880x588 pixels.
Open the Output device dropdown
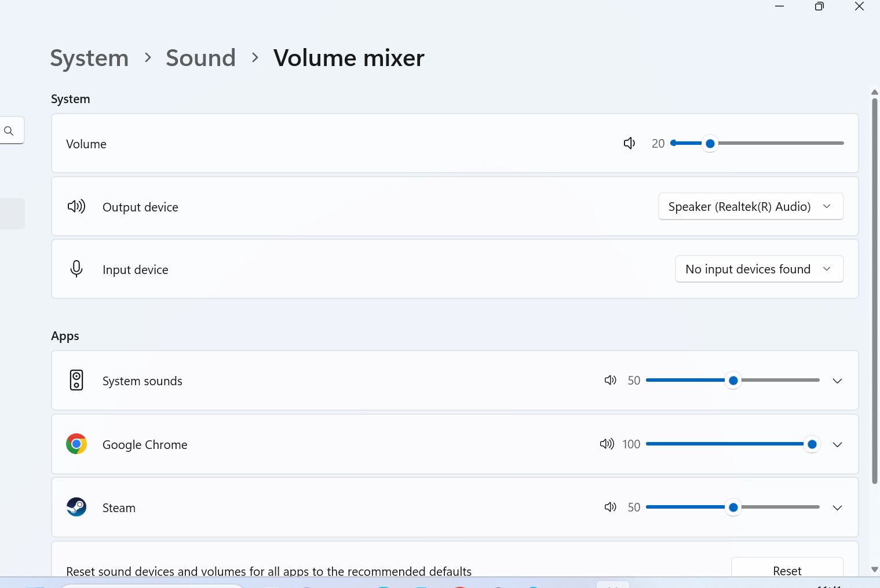(x=751, y=206)
